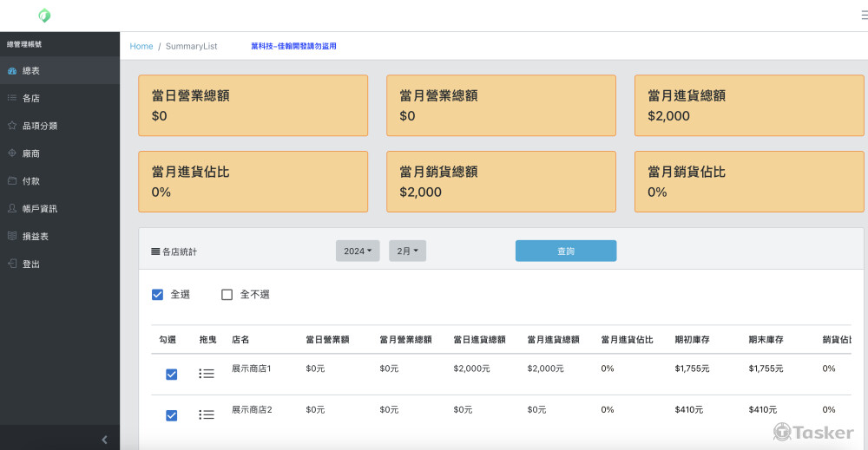
Task: Click the 總表 dashboard icon in sidebar
Action: point(12,70)
